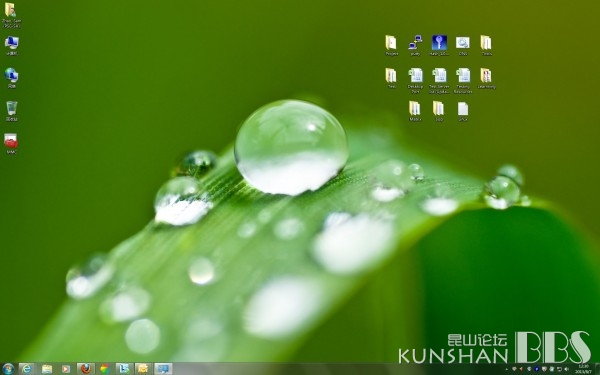Screen dimensions: 600x375
Task: Click the taskbar clock and date
Action: 584,369
